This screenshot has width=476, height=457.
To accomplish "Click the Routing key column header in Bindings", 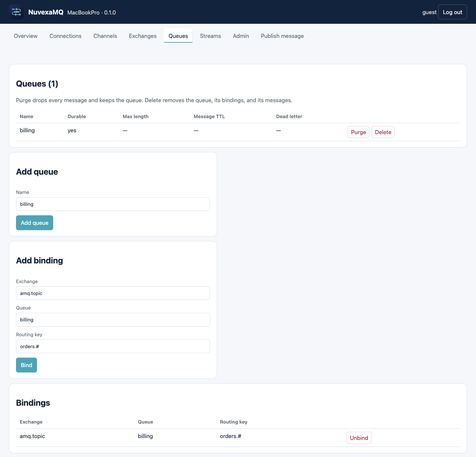I will (234, 422).
